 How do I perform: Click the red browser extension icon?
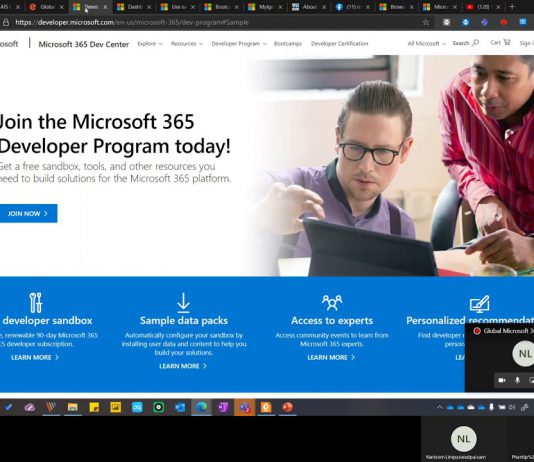pos(504,22)
